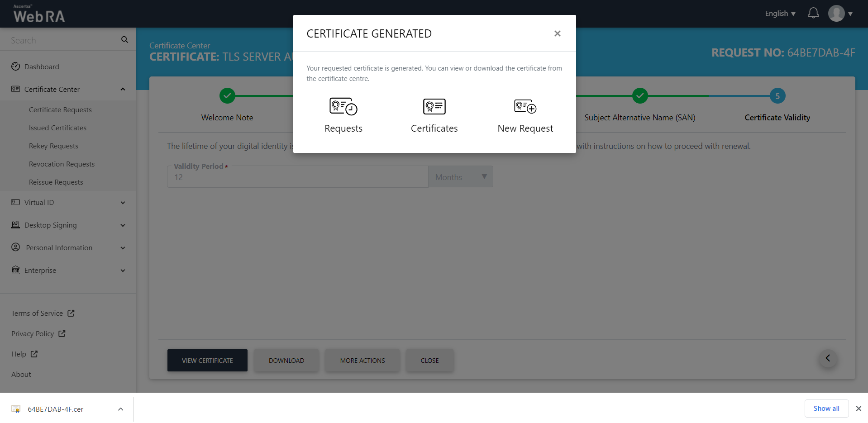Click the New Request icon
The height and width of the screenshot is (423, 868).
point(525,107)
